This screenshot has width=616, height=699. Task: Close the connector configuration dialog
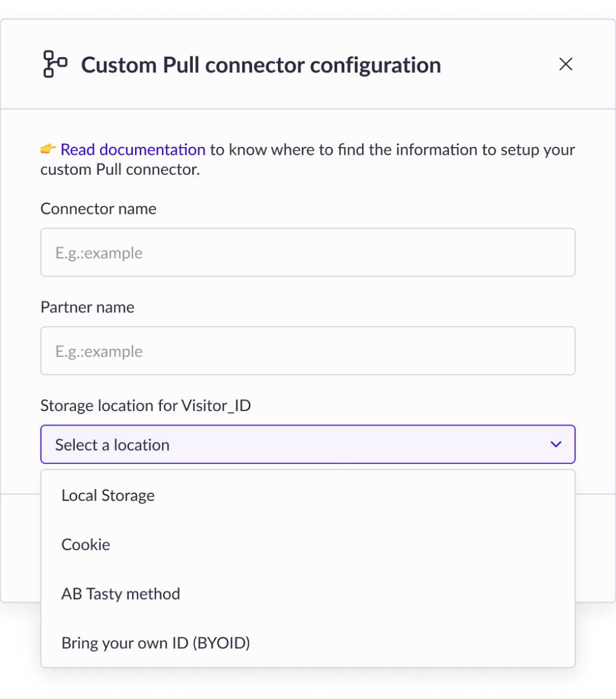[x=565, y=64]
